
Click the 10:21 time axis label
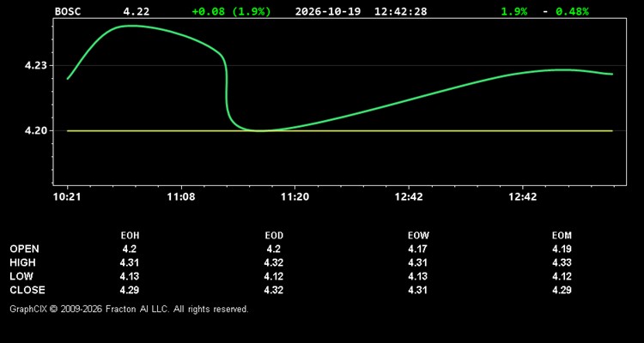click(67, 197)
